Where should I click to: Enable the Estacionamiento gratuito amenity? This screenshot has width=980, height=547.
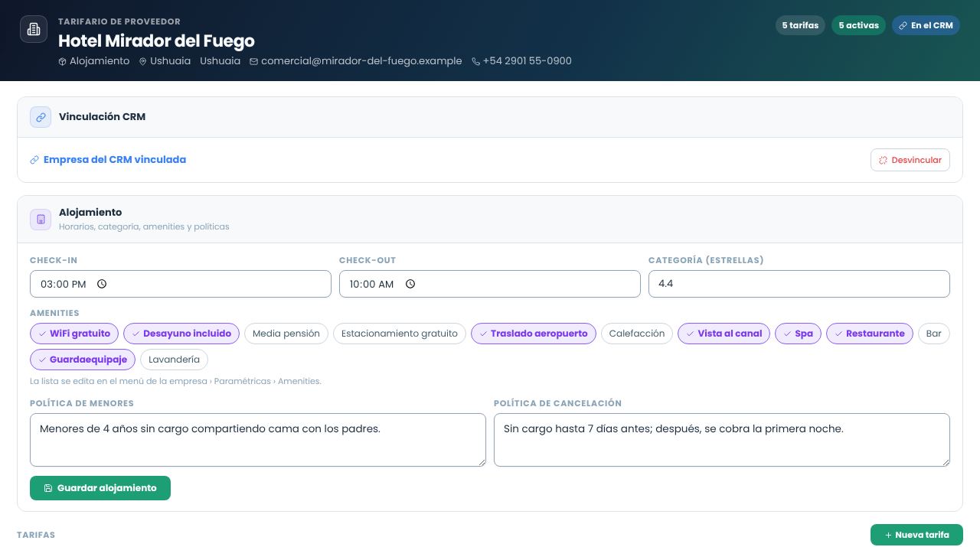tap(400, 334)
